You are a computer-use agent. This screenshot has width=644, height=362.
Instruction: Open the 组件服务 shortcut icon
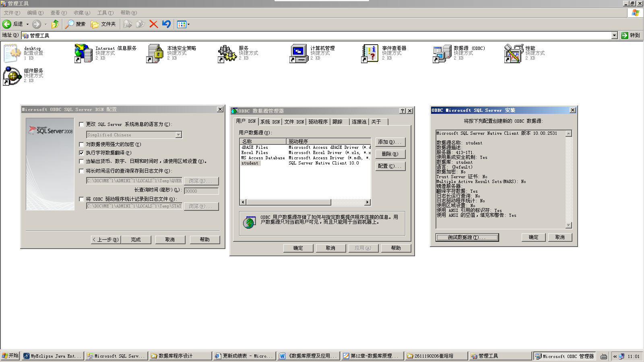coord(12,76)
